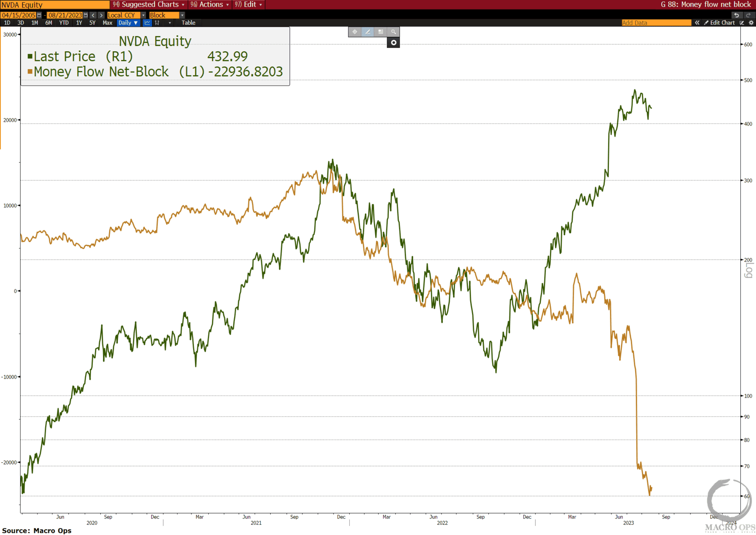Image resolution: width=756 pixels, height=535 pixels.
Task: Select the line chart type icon
Action: tap(147, 23)
